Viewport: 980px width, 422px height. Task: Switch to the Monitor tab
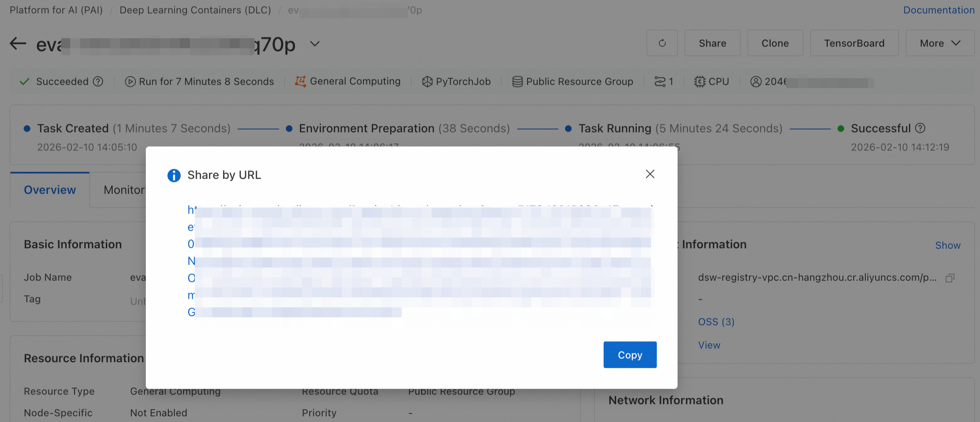click(x=124, y=190)
